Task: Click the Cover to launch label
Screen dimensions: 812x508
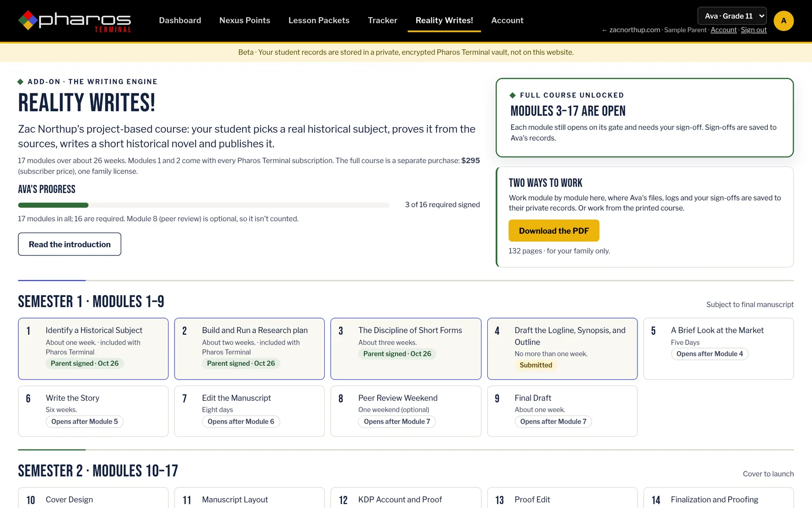Action: [768, 474]
